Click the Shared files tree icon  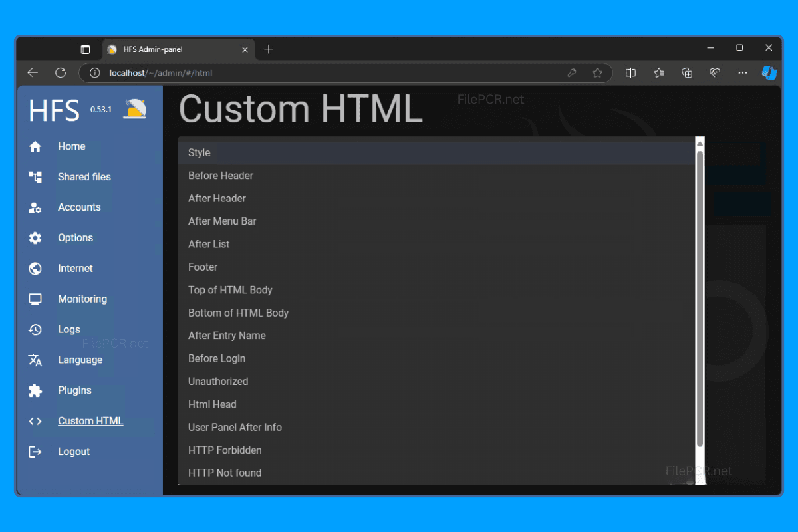35,177
